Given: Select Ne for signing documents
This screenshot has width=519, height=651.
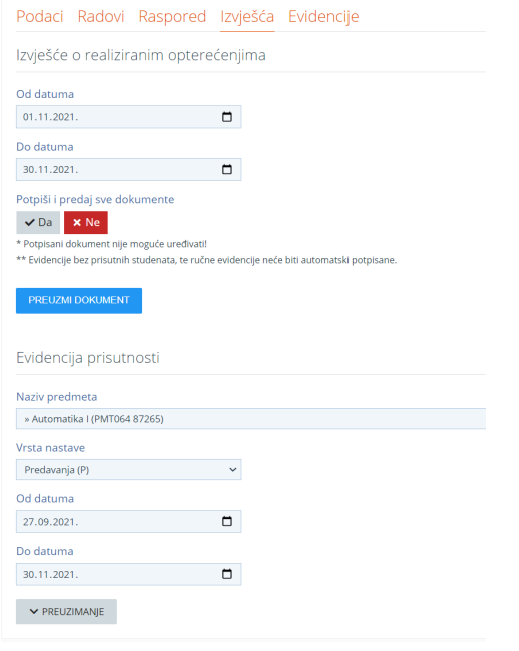Looking at the screenshot, I should tap(86, 223).
